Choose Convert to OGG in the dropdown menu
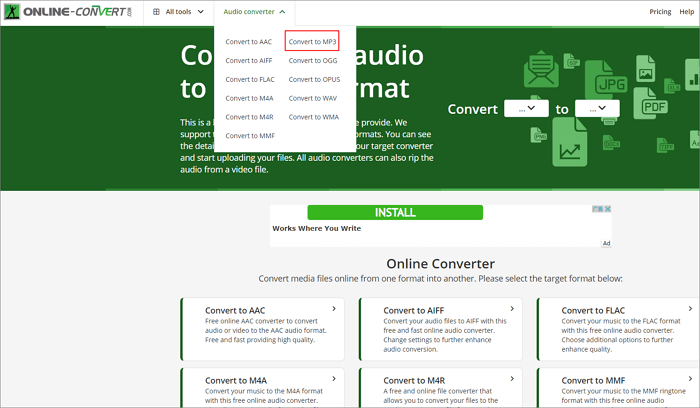This screenshot has height=408, width=700. [313, 60]
